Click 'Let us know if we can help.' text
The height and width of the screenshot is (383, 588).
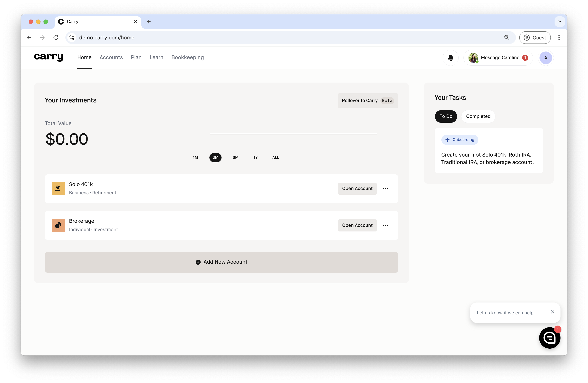point(505,313)
